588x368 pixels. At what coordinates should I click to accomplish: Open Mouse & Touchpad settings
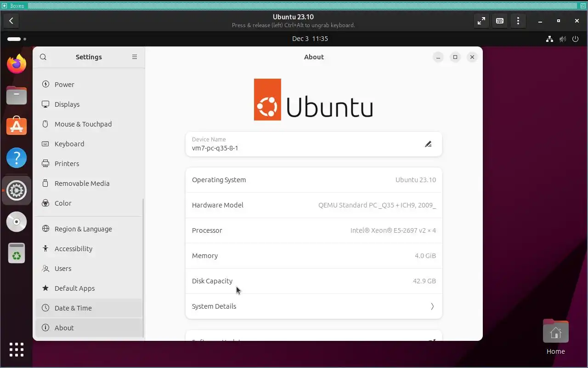[x=89, y=124]
